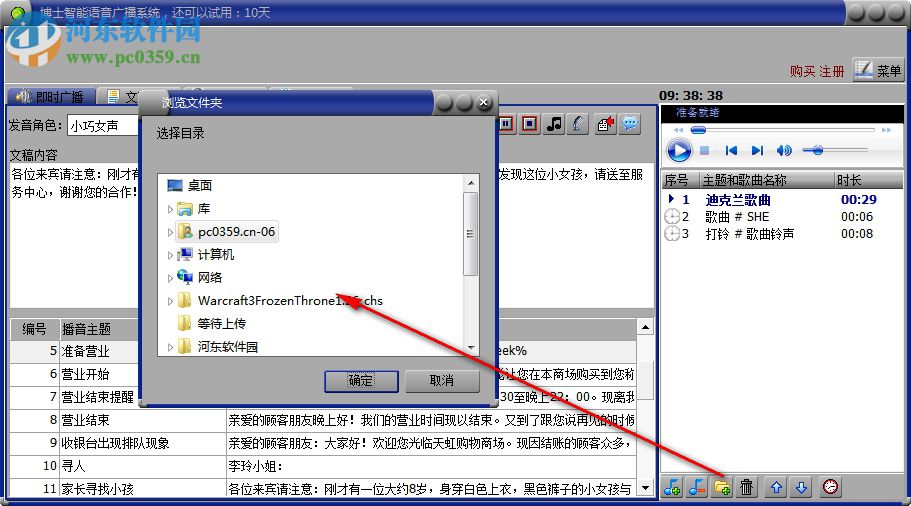Click the 注册 link
This screenshot has height=506, width=911.
(831, 71)
